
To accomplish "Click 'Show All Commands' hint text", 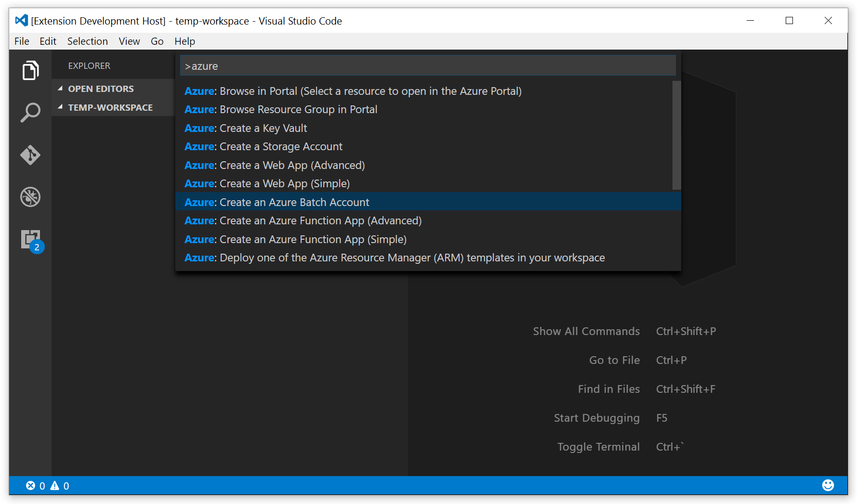I will point(586,331).
